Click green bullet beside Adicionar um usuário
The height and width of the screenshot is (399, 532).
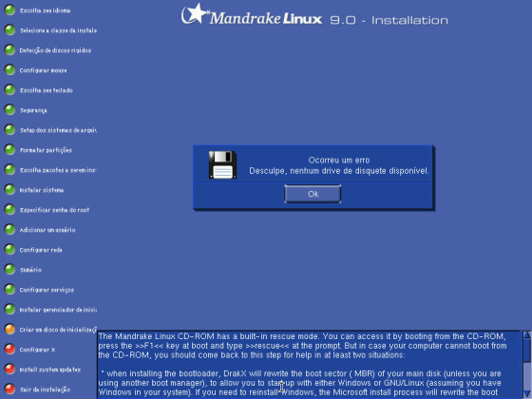coord(9,230)
